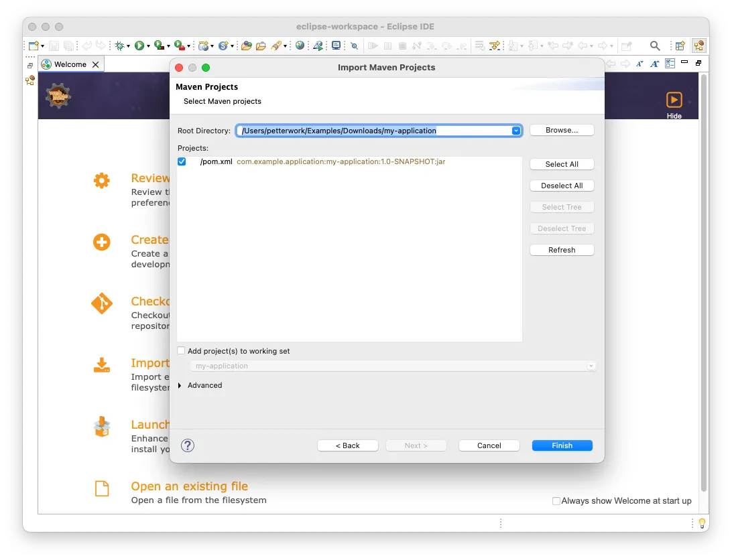
Task: Hide the Welcome overview panel
Action: 674,102
